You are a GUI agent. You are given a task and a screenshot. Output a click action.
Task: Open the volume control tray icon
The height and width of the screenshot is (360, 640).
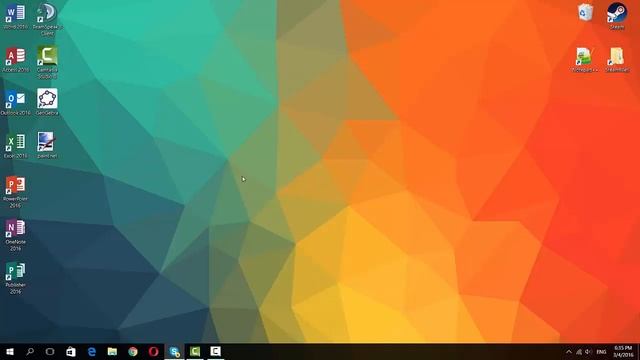[x=588, y=352]
